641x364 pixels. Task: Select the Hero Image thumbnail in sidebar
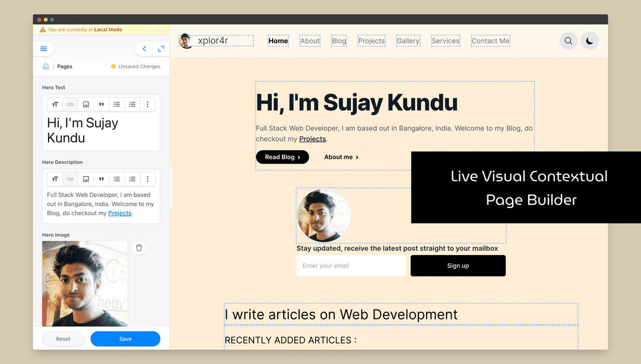pyautogui.click(x=85, y=283)
